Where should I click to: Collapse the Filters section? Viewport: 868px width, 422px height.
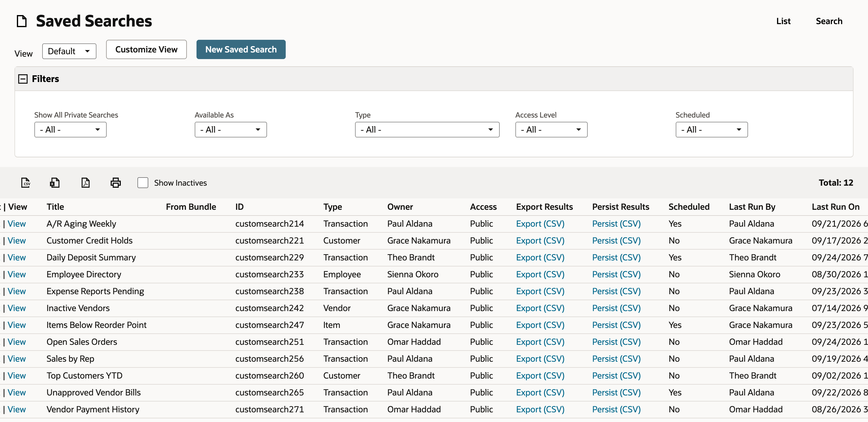point(23,79)
